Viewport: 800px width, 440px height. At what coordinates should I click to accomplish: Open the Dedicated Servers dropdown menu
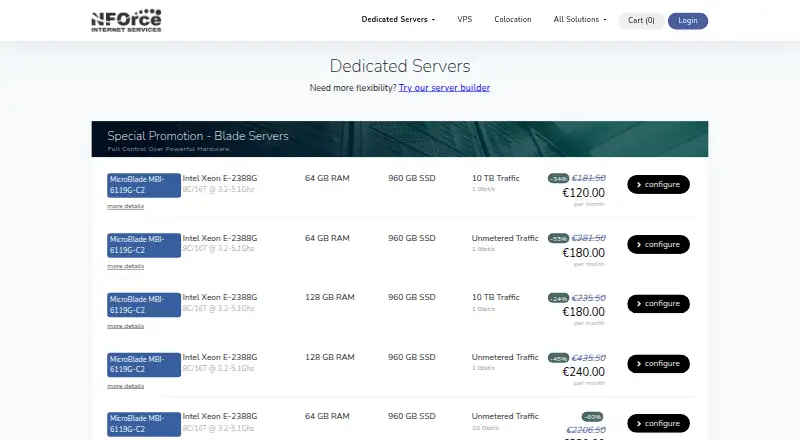398,19
